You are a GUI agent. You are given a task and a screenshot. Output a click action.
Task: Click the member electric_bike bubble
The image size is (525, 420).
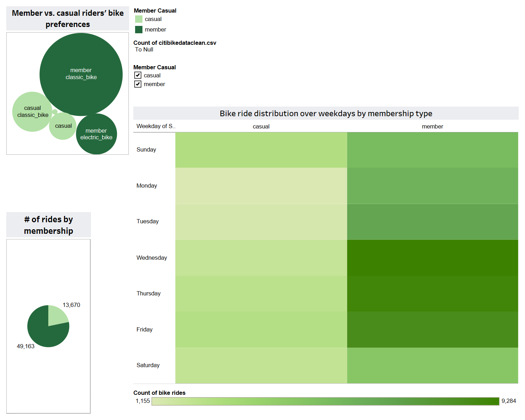coord(97,134)
